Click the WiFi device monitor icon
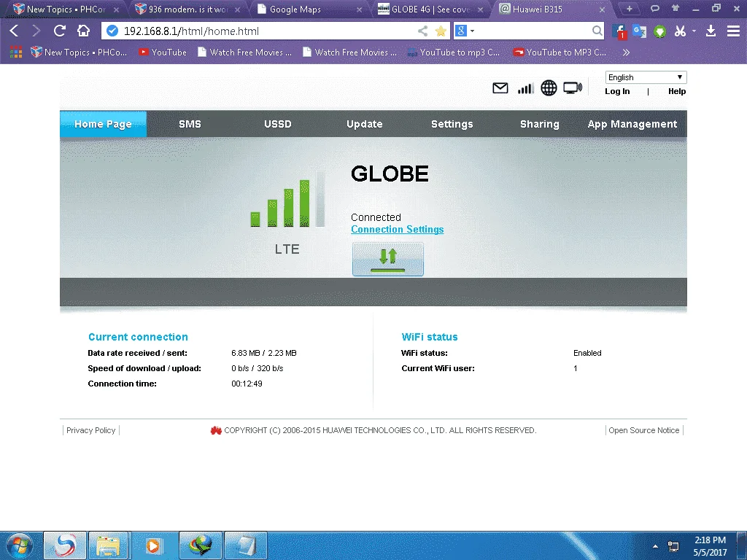 point(573,88)
